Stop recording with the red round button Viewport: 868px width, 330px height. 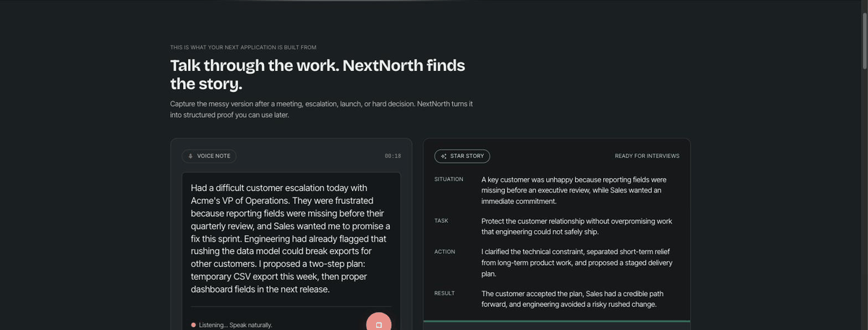tap(378, 321)
